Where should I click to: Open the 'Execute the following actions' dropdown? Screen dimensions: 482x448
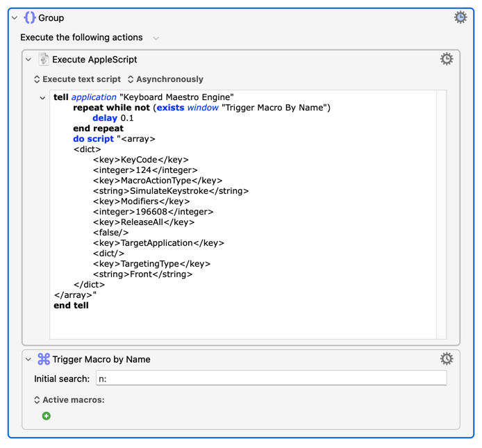point(156,38)
